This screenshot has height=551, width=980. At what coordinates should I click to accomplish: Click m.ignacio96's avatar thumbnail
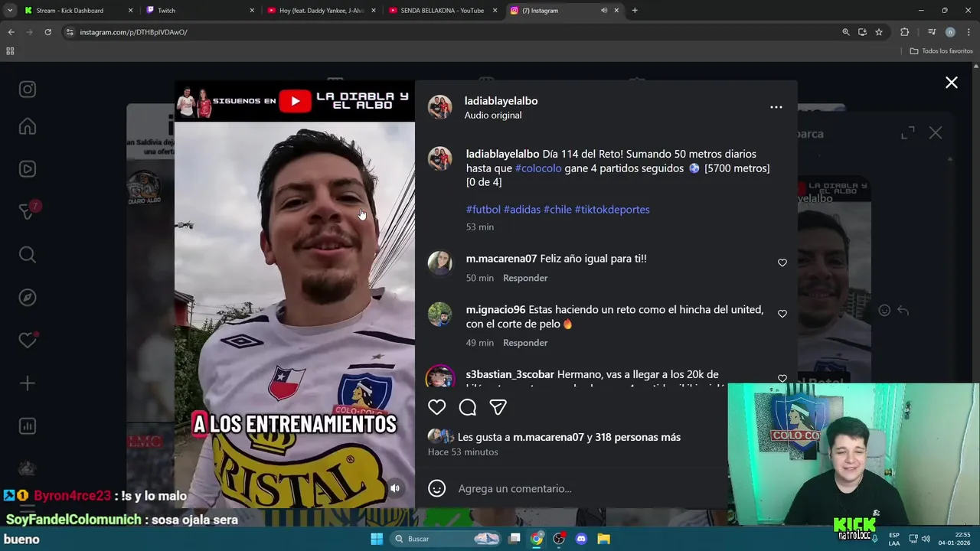439,315
